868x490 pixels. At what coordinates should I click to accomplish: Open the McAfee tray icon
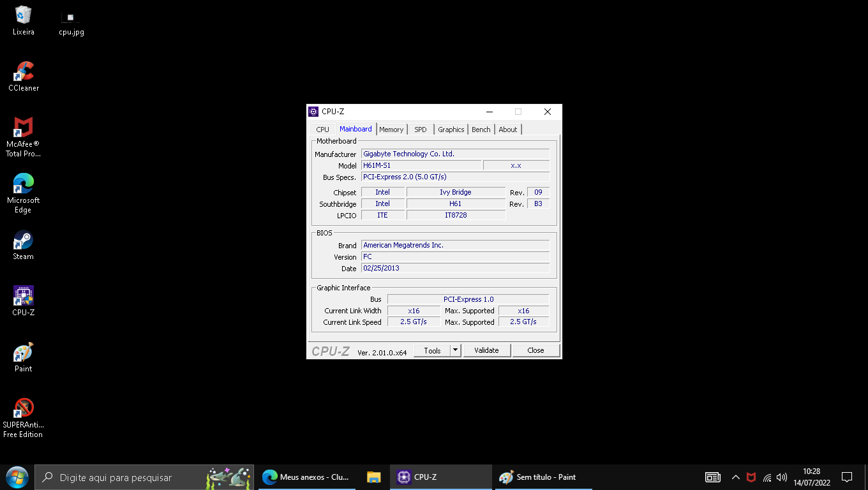pyautogui.click(x=751, y=477)
